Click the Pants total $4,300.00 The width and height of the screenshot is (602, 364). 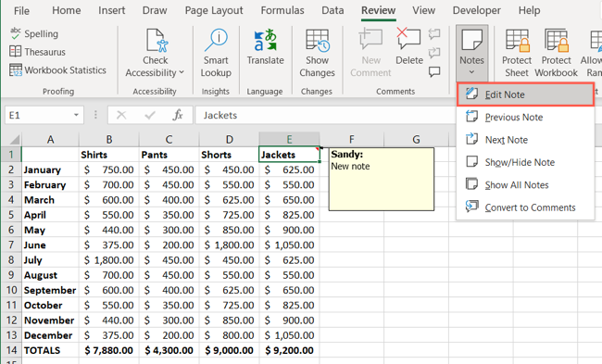click(169, 350)
